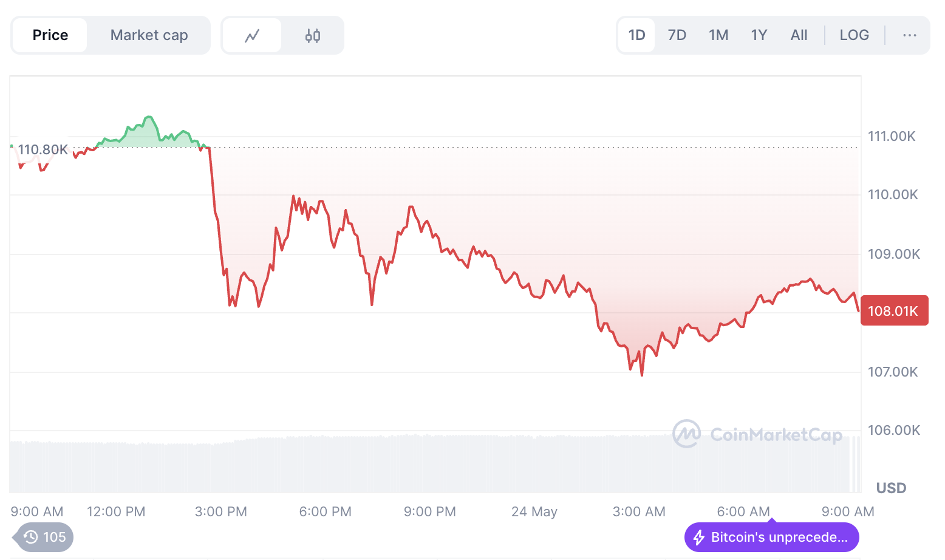The height and width of the screenshot is (560, 945).
Task: Click the 3:00 AM axis time label
Action: [x=639, y=511]
